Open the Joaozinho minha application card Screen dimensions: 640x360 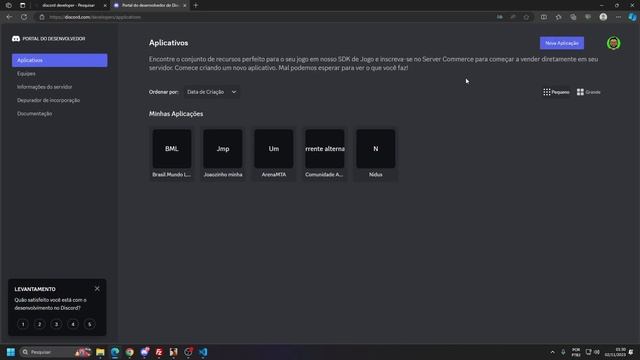(x=222, y=153)
